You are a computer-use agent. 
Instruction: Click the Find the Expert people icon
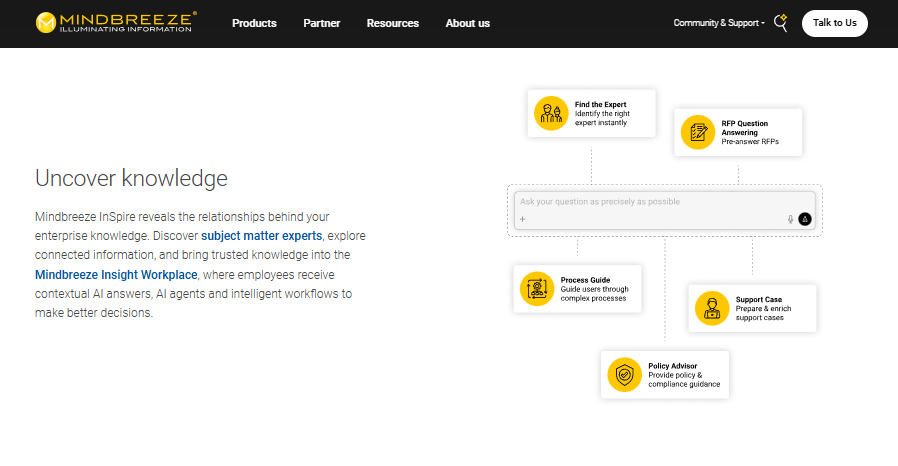pyautogui.click(x=551, y=113)
